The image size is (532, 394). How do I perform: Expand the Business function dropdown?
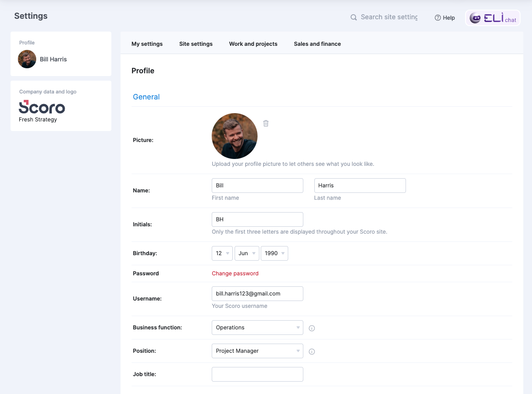258,328
